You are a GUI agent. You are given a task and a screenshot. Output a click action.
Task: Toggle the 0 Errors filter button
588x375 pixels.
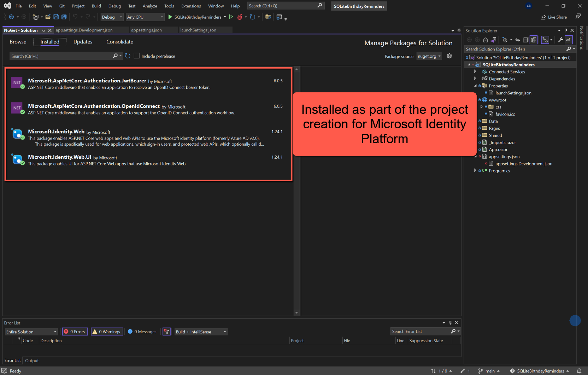click(x=75, y=332)
